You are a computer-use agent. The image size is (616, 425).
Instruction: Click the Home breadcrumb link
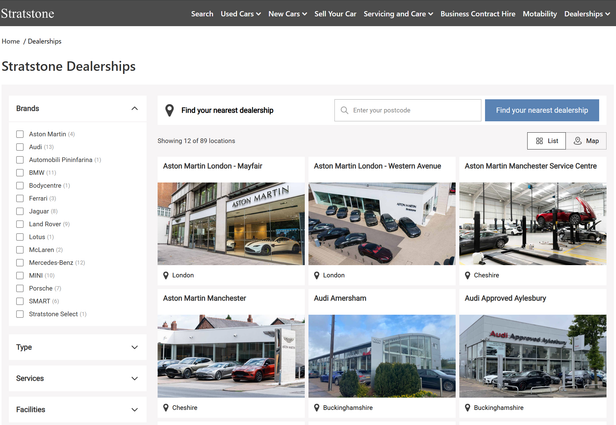pos(11,41)
